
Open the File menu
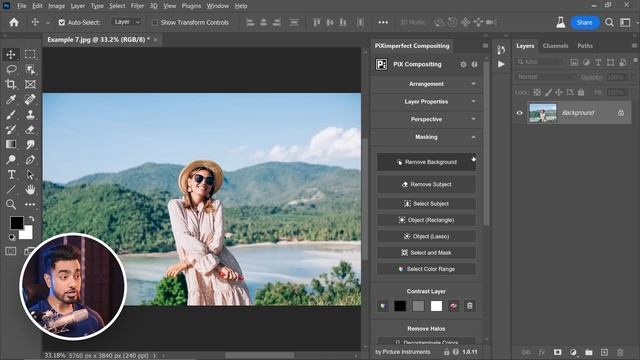[21, 6]
